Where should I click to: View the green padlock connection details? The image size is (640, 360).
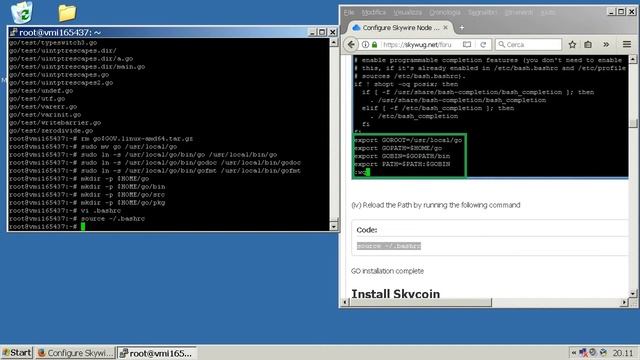coord(374,44)
